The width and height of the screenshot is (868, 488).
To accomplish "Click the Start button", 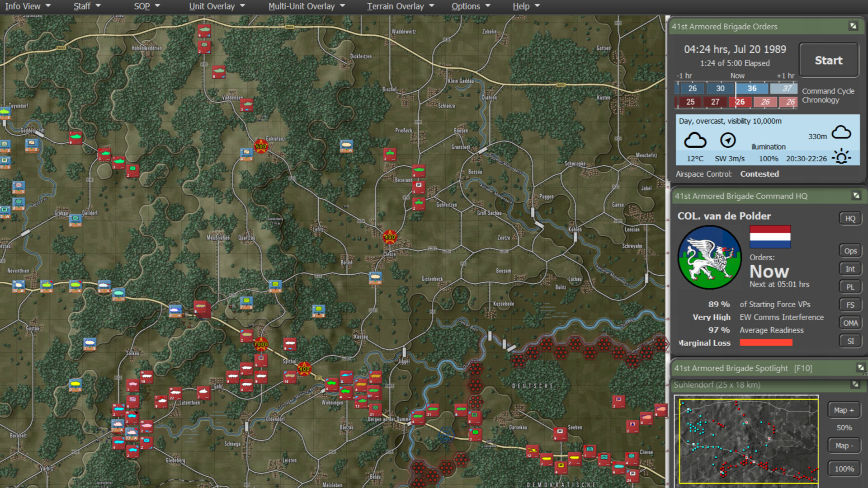I will (x=829, y=60).
